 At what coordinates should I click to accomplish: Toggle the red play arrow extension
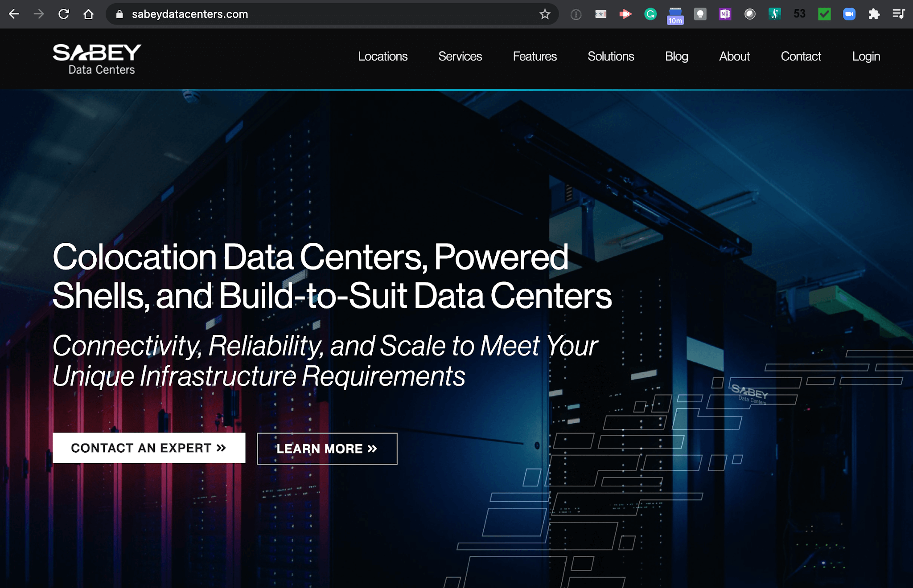click(x=625, y=14)
